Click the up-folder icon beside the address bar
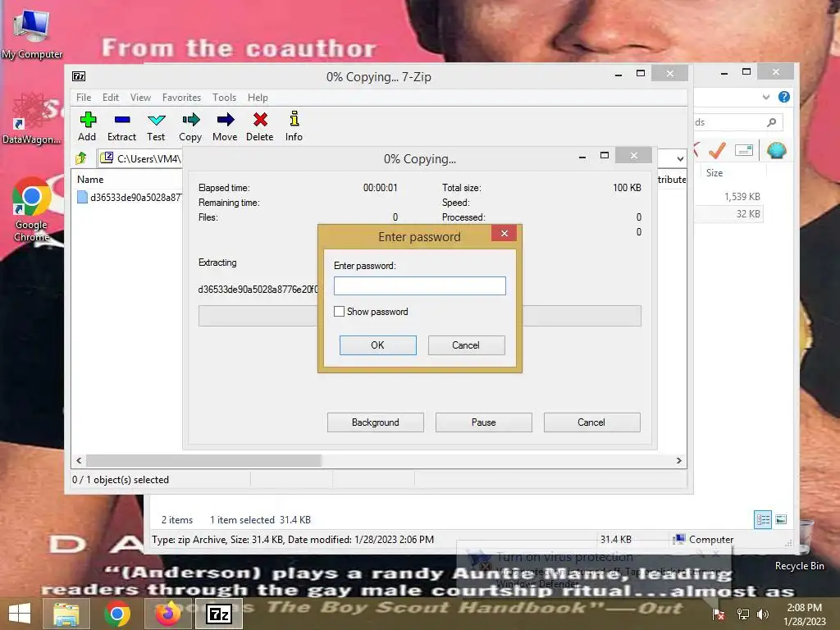Image resolution: width=840 pixels, height=630 pixels. [81, 158]
